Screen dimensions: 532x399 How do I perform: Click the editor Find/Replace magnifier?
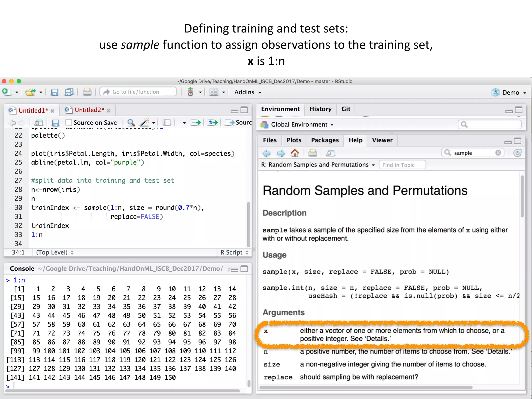(131, 123)
